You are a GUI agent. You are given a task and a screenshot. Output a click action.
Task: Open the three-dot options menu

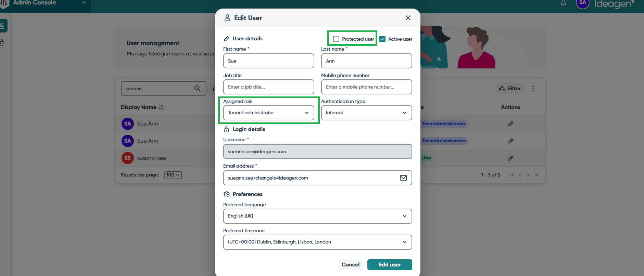pos(533,89)
